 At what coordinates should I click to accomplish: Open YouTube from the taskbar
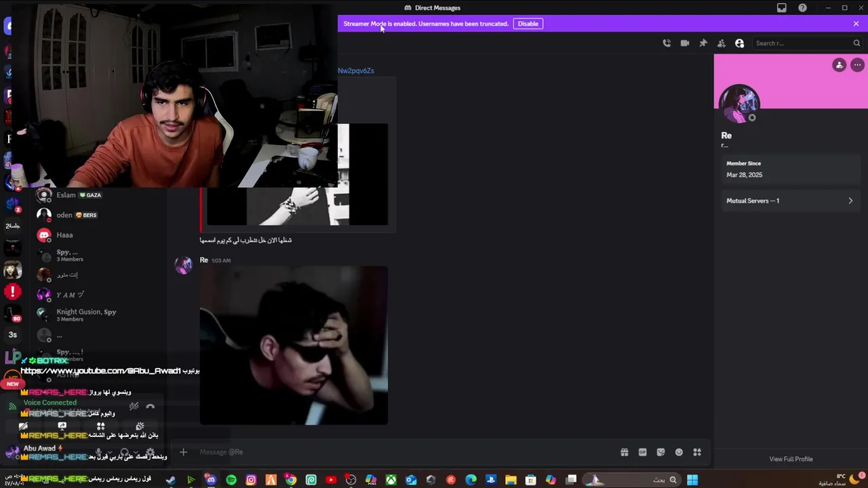coord(331,480)
